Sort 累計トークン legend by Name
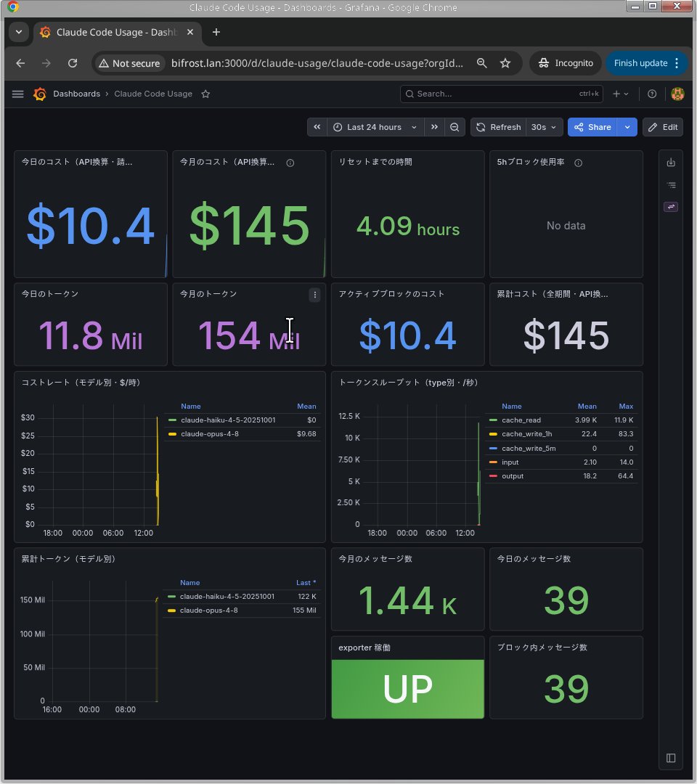This screenshot has height=784, width=697. click(x=190, y=583)
